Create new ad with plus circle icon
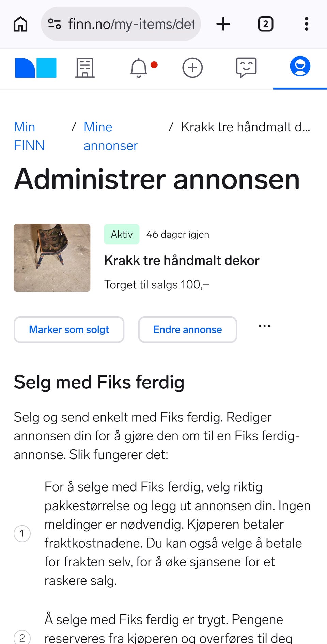This screenshot has height=644, width=327. click(192, 68)
